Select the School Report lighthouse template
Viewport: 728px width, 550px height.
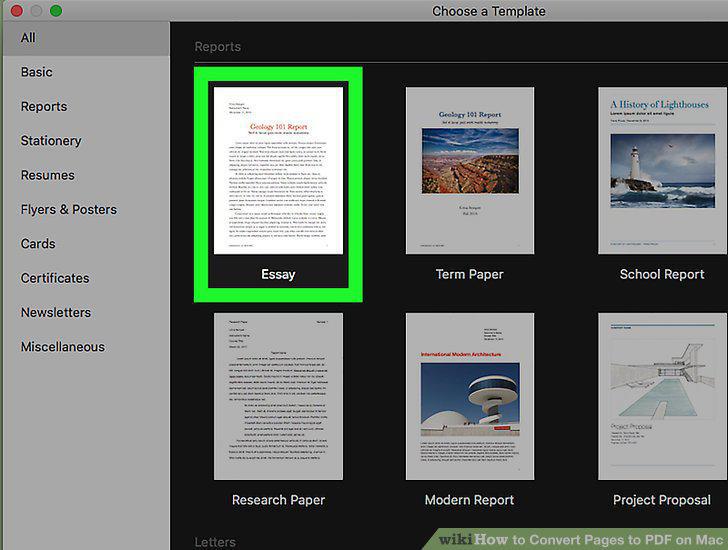coord(663,170)
